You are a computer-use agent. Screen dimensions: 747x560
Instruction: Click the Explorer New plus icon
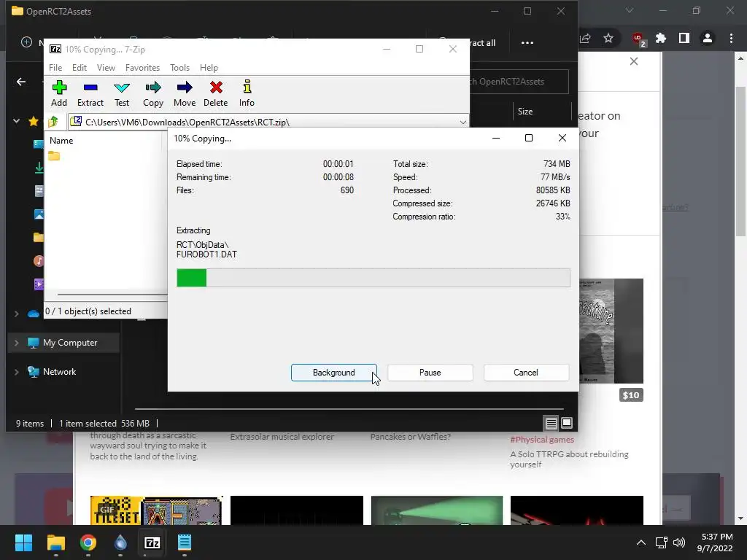tap(27, 42)
